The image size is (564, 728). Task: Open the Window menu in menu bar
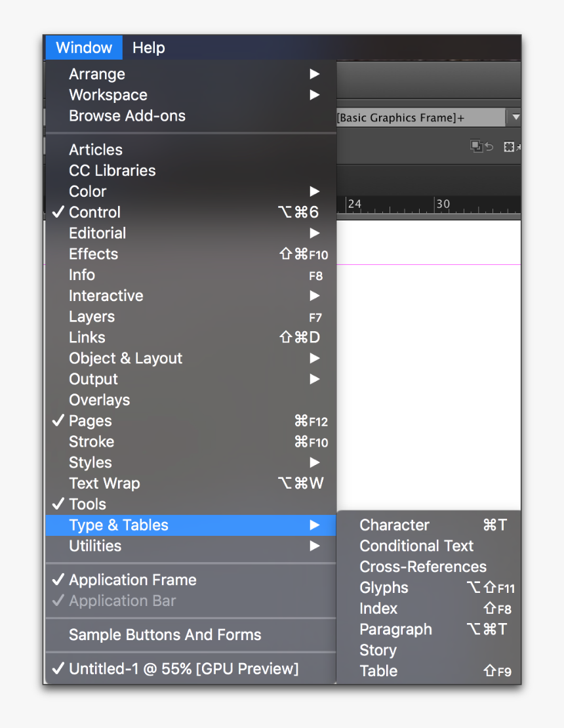tap(84, 47)
